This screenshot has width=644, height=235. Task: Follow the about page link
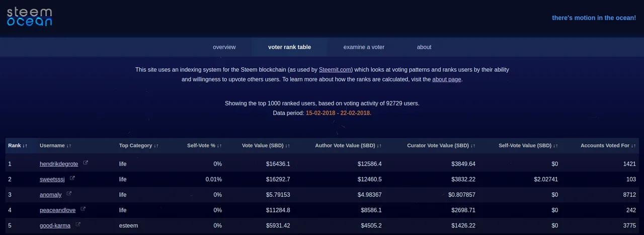[x=446, y=79]
